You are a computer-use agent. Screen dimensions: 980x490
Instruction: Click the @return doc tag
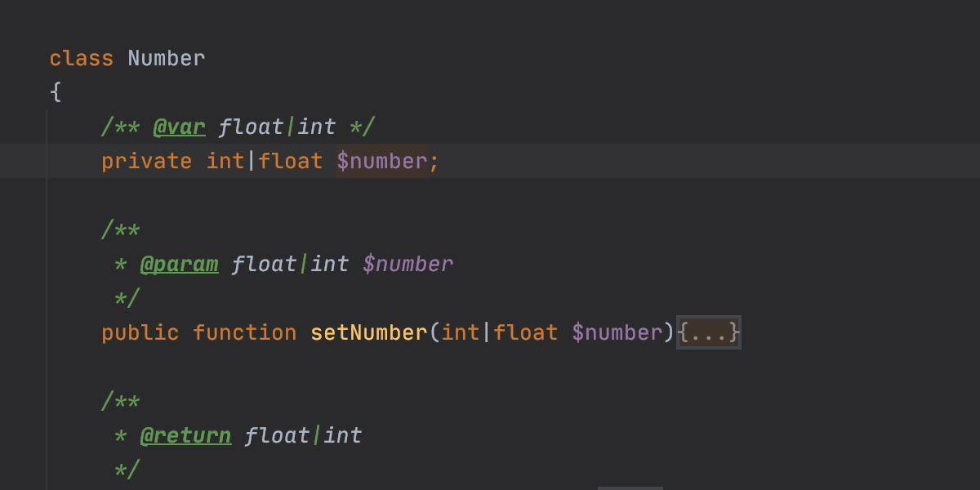click(185, 435)
